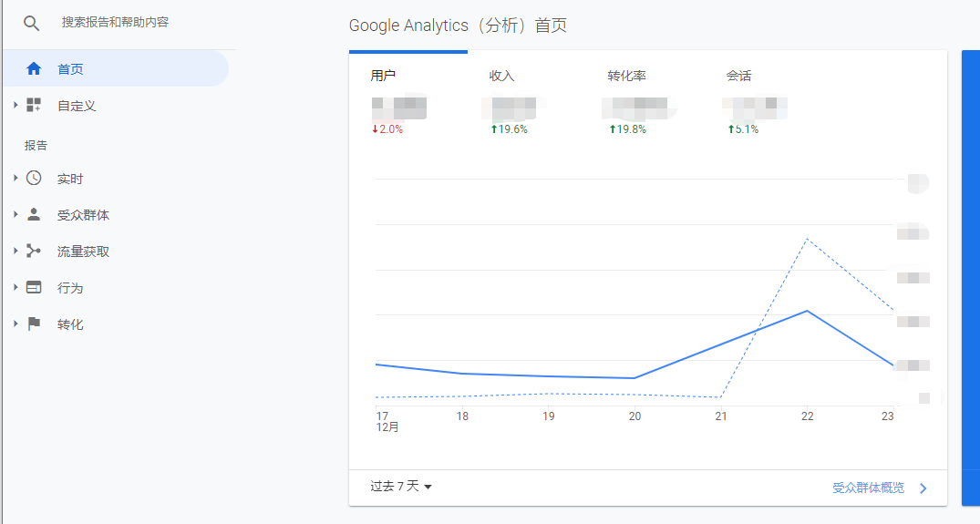Image resolution: width=980 pixels, height=524 pixels.
Task: Click the search magnifier icon
Action: pos(31,23)
